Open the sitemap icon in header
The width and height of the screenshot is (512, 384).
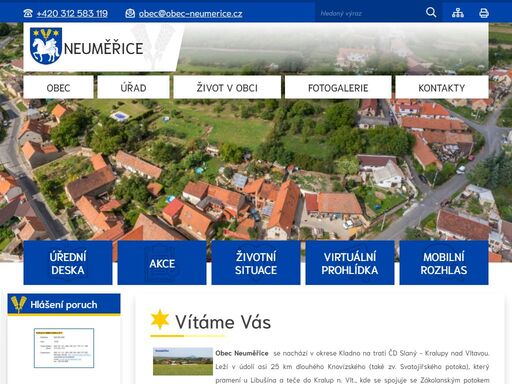click(x=458, y=13)
